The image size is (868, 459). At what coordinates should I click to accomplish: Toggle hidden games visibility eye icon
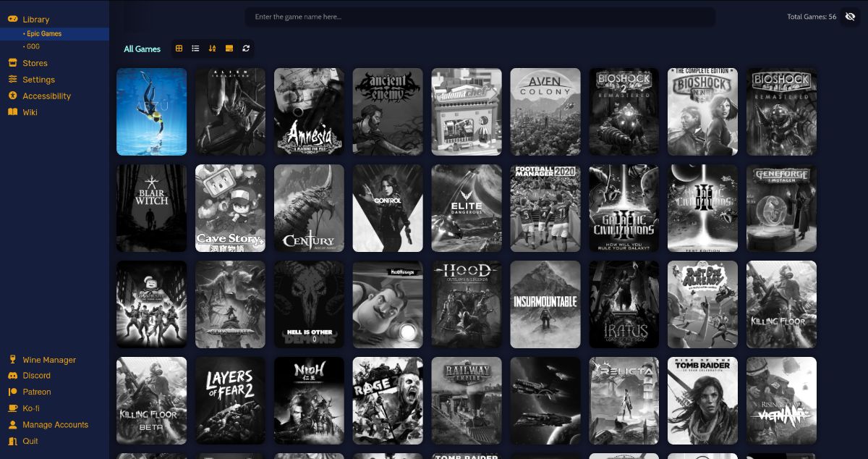[x=850, y=17]
